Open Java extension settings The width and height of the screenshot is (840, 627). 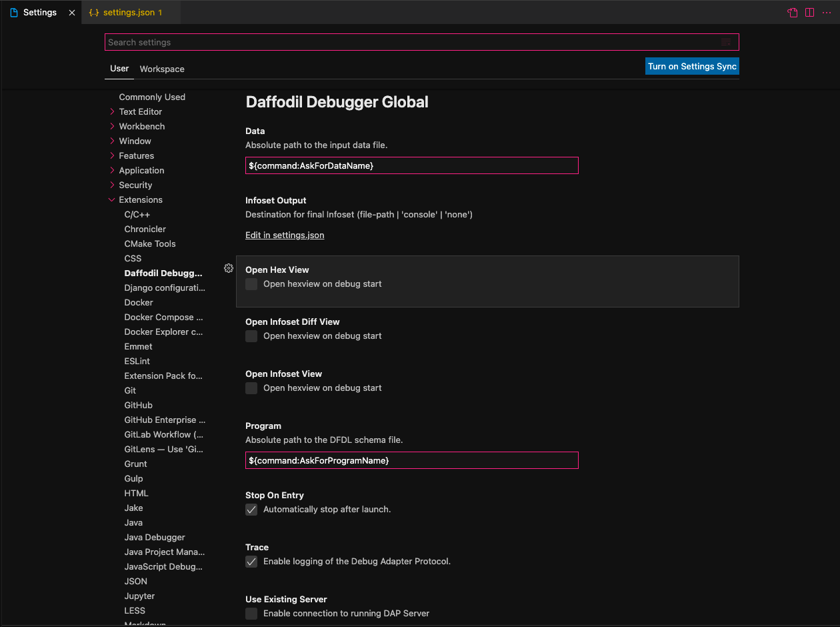coord(133,522)
